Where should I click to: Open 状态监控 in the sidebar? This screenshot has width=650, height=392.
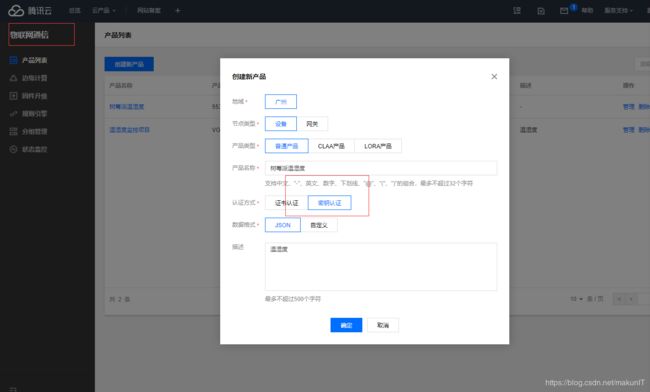(x=34, y=149)
